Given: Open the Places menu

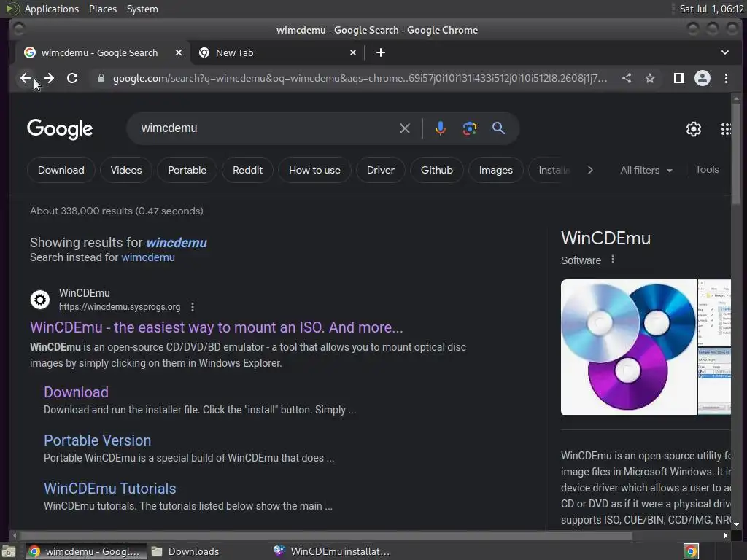Looking at the screenshot, I should pyautogui.click(x=103, y=9).
